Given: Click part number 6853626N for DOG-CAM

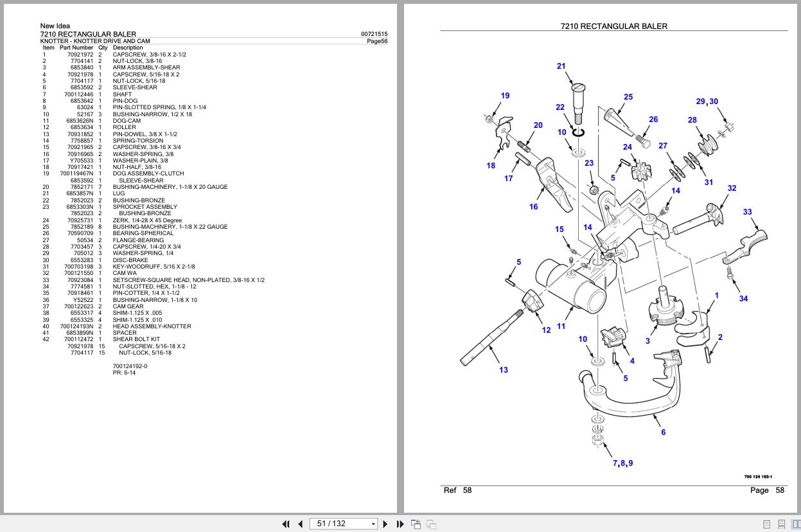Looking at the screenshot, I should click(x=80, y=121).
